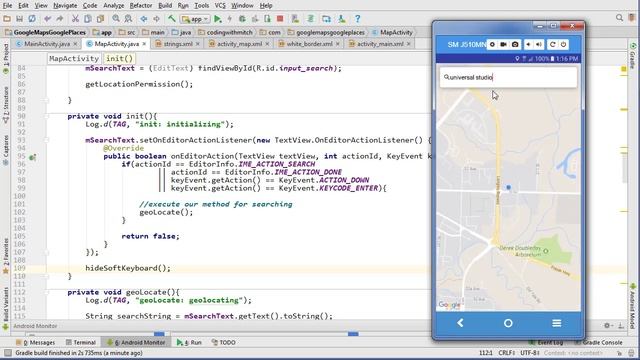Screen dimensions: 640x360
Task: Collapse the OnEditorActionListener fold marker
Action: coord(47,140)
